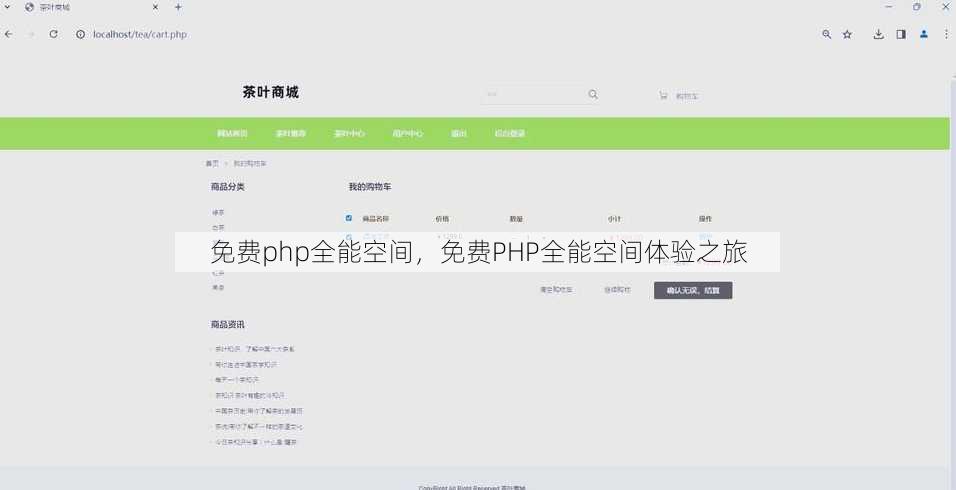Click the 继续购物 button

(x=617, y=290)
